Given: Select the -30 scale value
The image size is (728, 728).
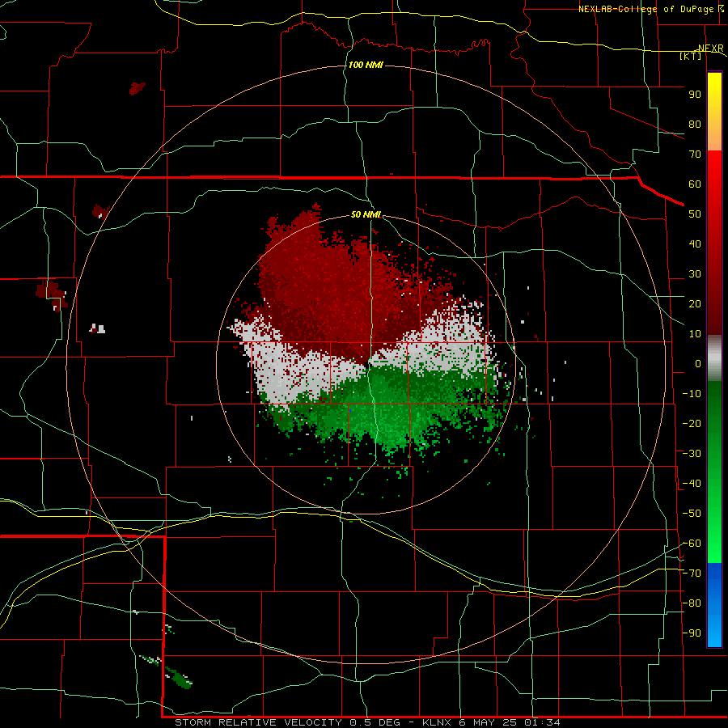Looking at the screenshot, I should [x=692, y=454].
